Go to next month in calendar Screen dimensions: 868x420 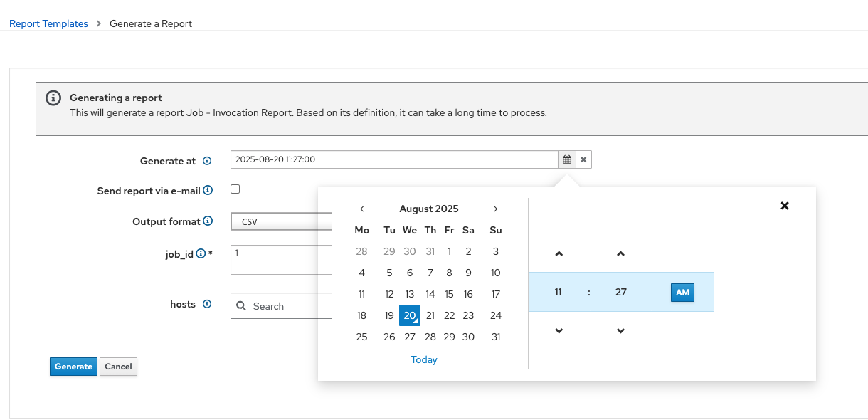[x=495, y=209]
